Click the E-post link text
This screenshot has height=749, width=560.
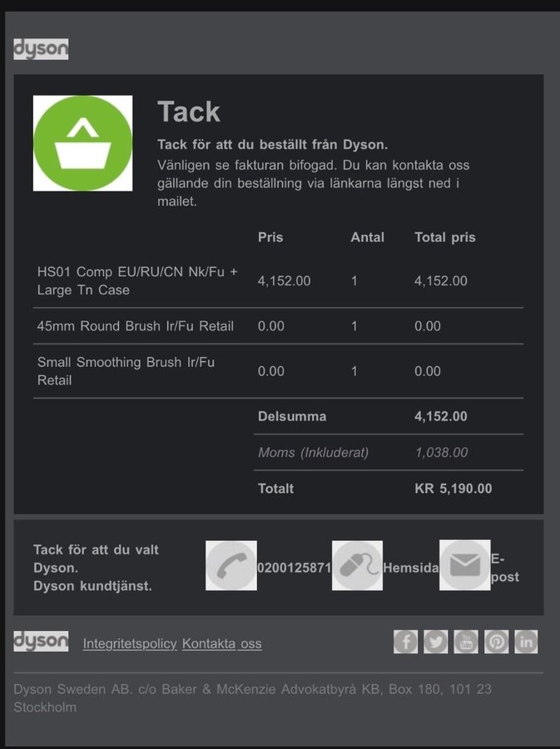coord(504,568)
